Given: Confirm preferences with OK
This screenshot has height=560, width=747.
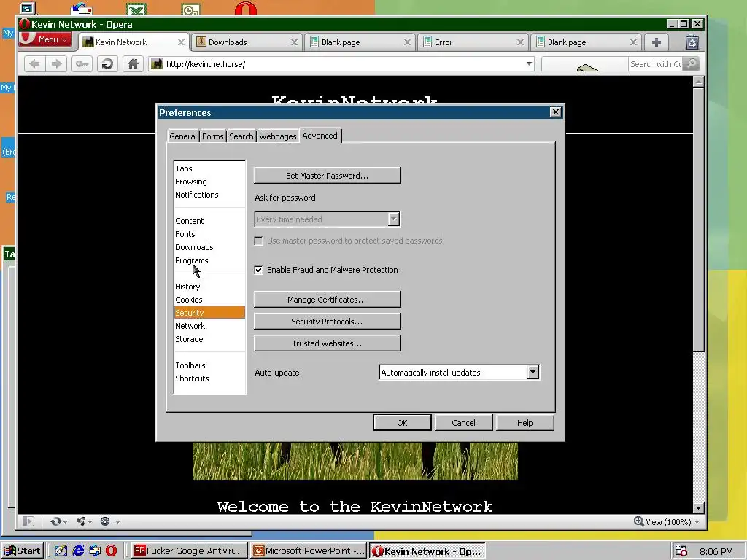Looking at the screenshot, I should (x=402, y=423).
